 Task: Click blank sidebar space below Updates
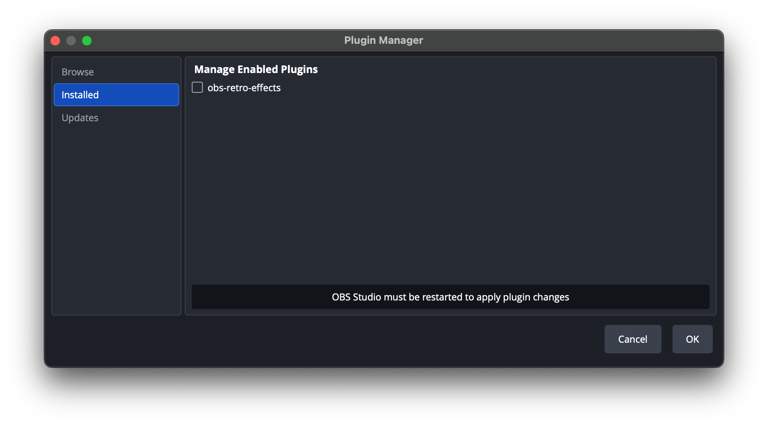tap(116, 220)
